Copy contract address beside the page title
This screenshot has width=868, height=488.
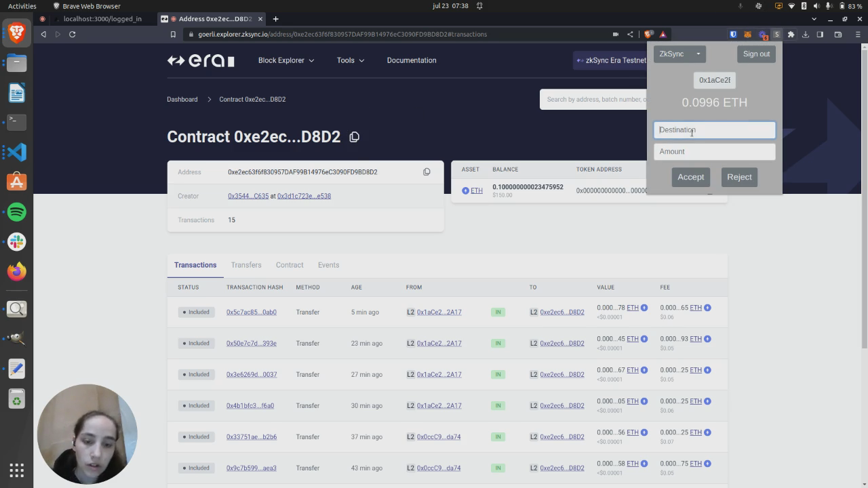[x=354, y=137]
